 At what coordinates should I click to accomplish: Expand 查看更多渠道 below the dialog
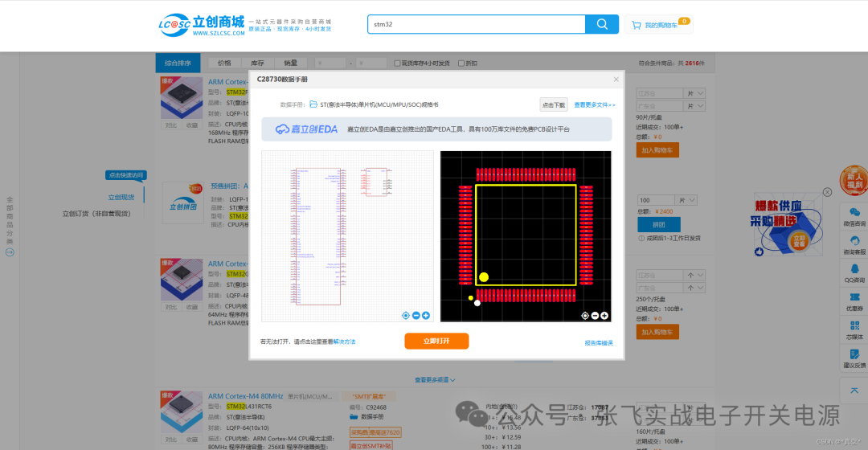(435, 380)
